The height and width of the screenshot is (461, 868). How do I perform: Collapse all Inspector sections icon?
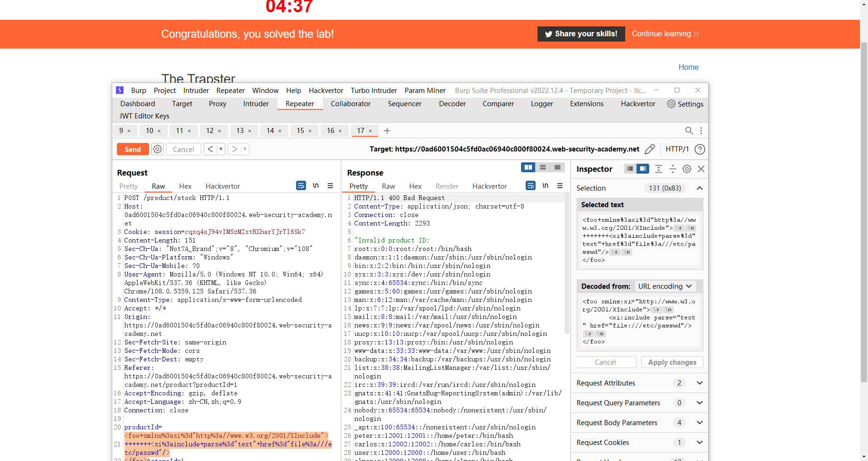coord(673,169)
